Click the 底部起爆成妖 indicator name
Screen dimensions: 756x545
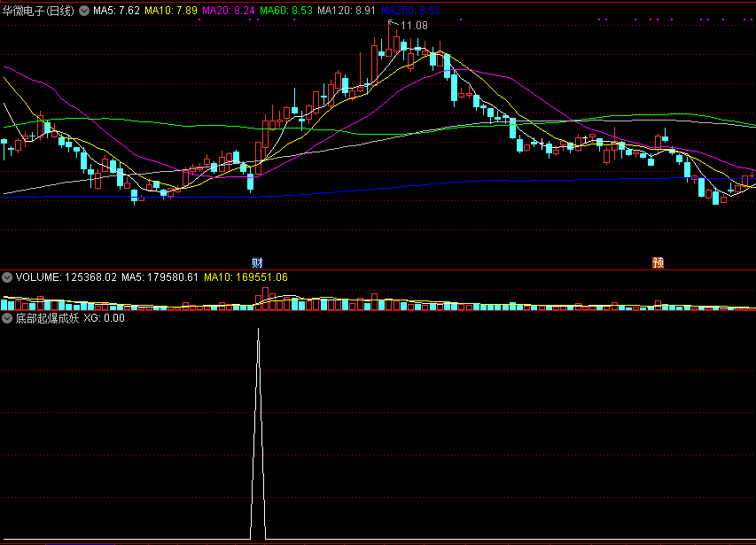tap(47, 318)
